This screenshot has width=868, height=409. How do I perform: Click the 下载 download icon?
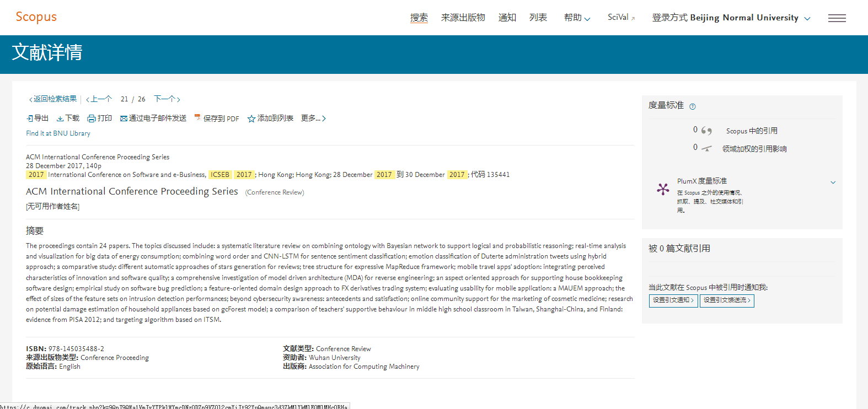(60, 119)
